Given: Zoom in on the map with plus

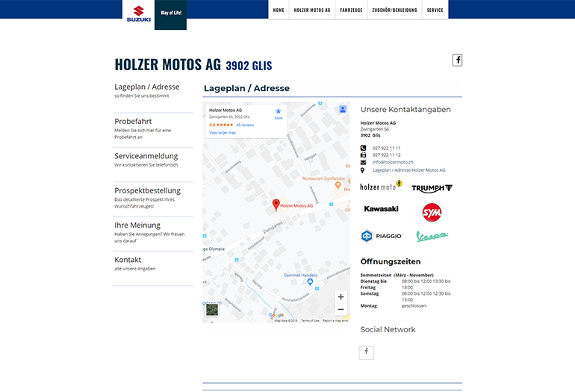Looking at the screenshot, I should (341, 296).
